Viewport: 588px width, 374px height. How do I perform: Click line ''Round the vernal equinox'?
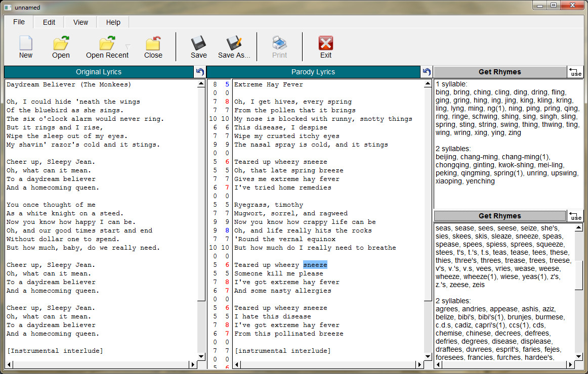click(284, 239)
